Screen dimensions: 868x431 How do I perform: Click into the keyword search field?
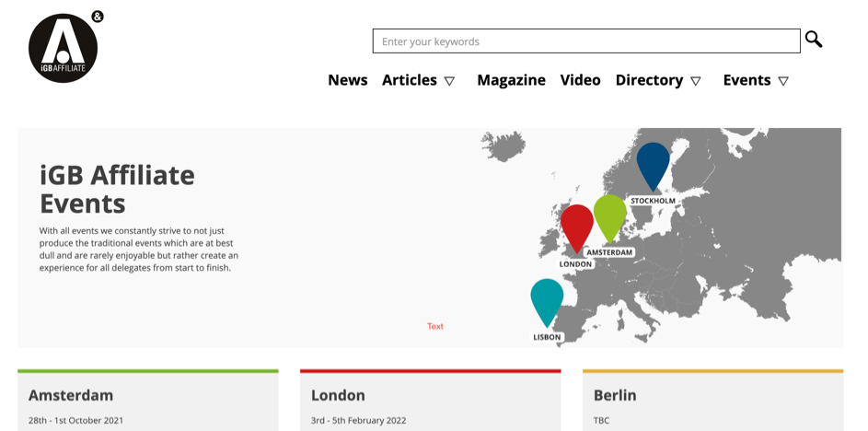[585, 41]
